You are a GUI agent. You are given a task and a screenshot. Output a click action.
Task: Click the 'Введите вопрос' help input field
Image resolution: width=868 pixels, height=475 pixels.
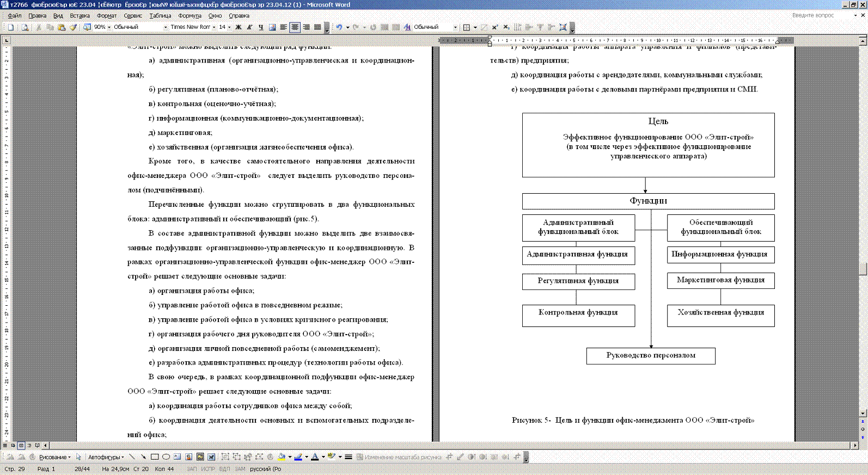(820, 15)
